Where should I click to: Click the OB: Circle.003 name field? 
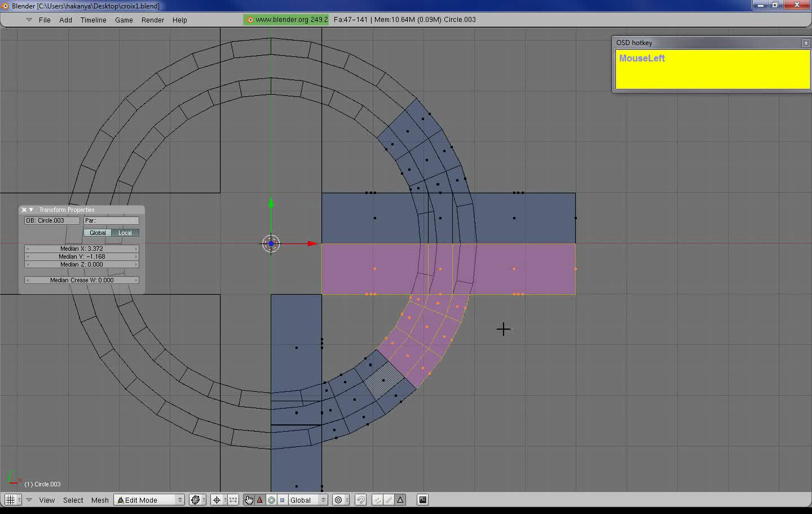point(52,220)
